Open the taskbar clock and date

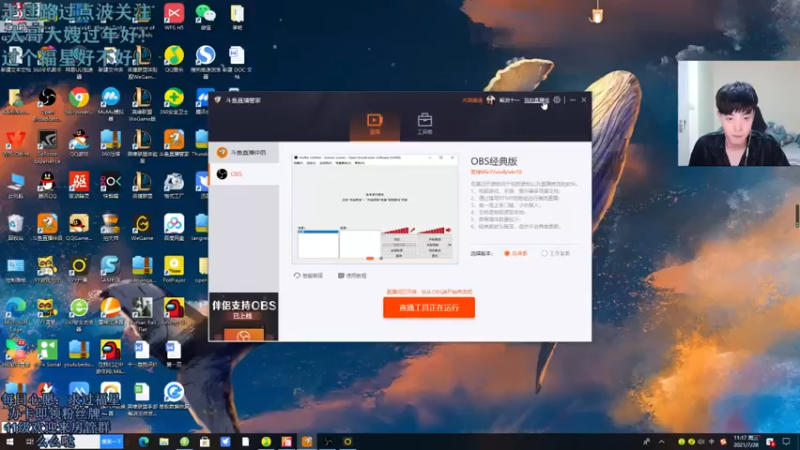pyautogui.click(x=745, y=441)
